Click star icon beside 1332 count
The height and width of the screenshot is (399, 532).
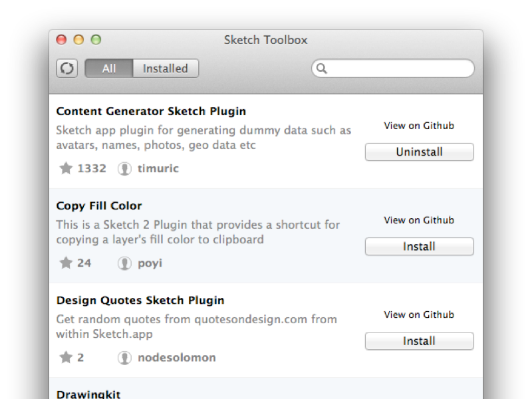pos(66,168)
